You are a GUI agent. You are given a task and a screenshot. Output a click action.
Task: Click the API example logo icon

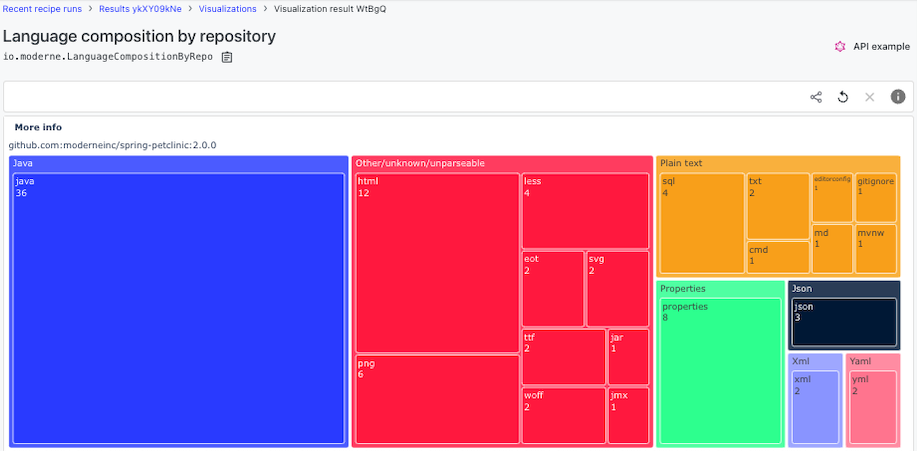(x=840, y=47)
